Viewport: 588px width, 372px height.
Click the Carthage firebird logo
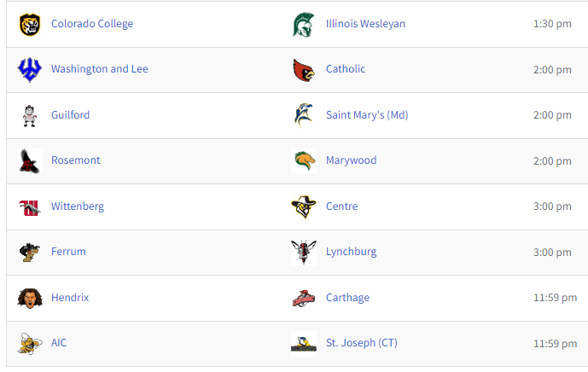(x=303, y=298)
